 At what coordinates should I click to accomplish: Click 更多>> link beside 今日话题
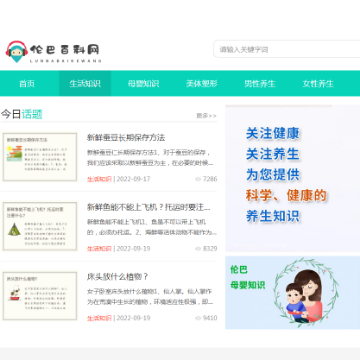click(206, 116)
